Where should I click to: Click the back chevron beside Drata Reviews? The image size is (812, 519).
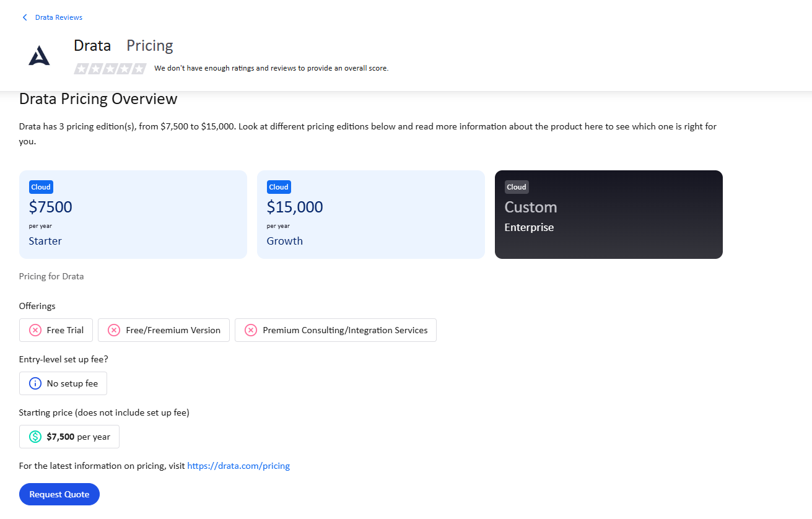pos(25,17)
